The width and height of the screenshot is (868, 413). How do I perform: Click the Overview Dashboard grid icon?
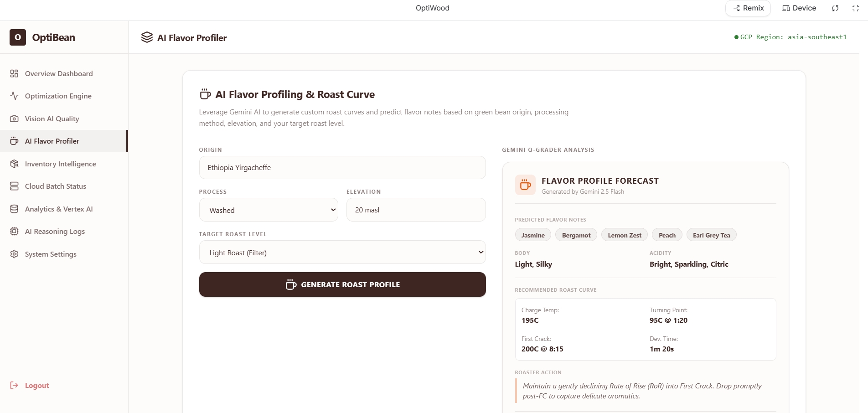click(14, 73)
